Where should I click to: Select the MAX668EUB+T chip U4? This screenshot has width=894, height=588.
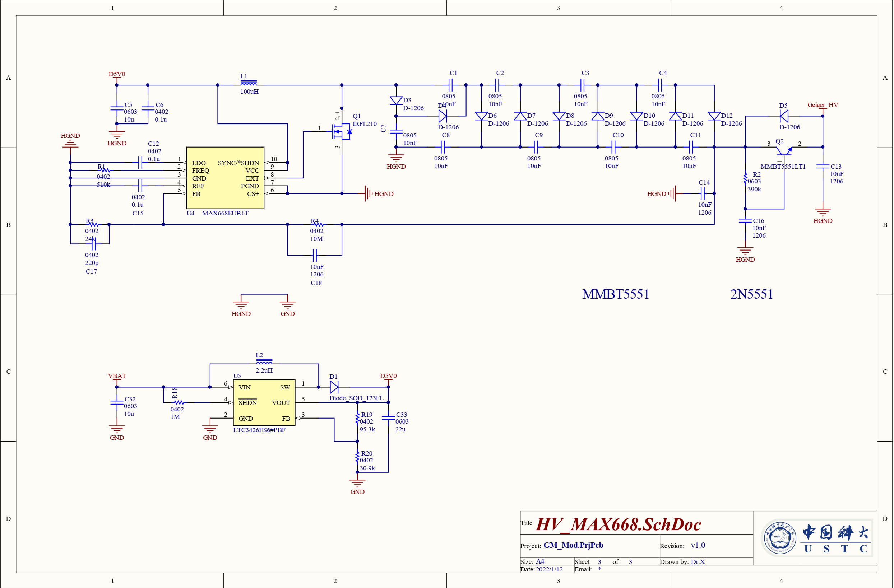[x=225, y=178]
